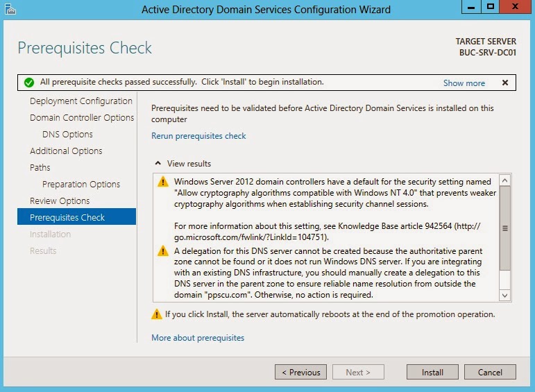The image size is (535, 392).
Task: Go to Deployment Configuration step
Action: [x=81, y=101]
